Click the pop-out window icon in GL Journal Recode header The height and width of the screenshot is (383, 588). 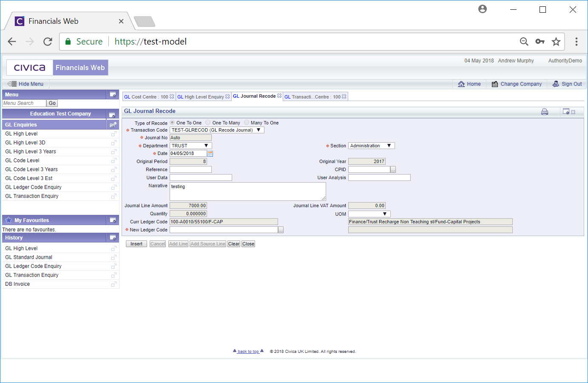tap(566, 112)
